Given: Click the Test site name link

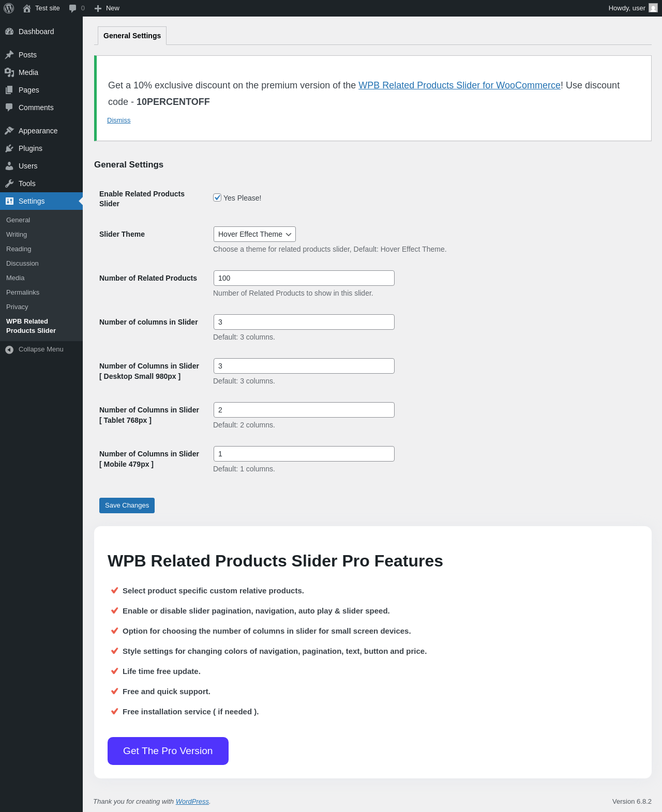Looking at the screenshot, I should (48, 8).
